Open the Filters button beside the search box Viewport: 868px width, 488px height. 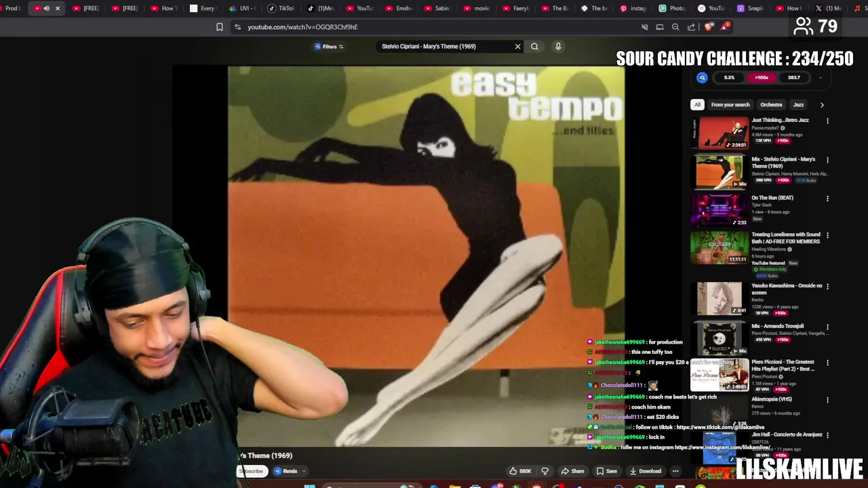point(329,47)
